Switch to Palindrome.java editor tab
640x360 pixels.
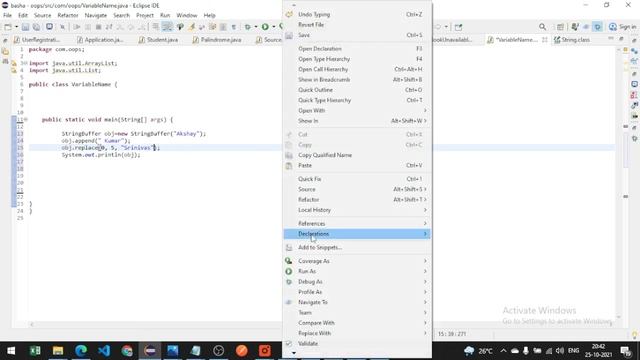pos(217,40)
